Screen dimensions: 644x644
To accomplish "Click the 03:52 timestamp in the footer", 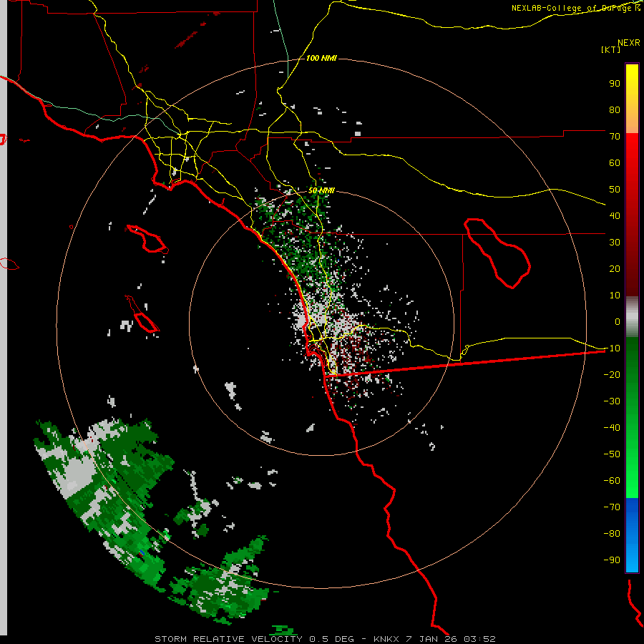I will tap(479, 639).
